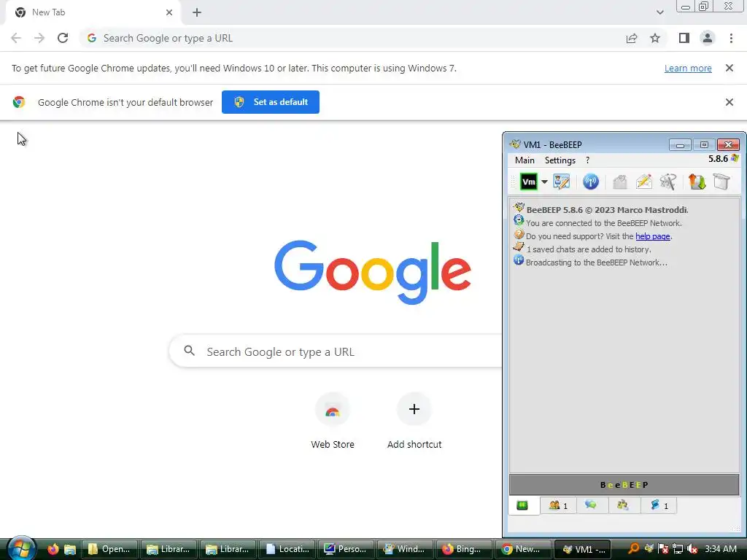Open the file transfer arrows icon
747x560 pixels.
697,182
